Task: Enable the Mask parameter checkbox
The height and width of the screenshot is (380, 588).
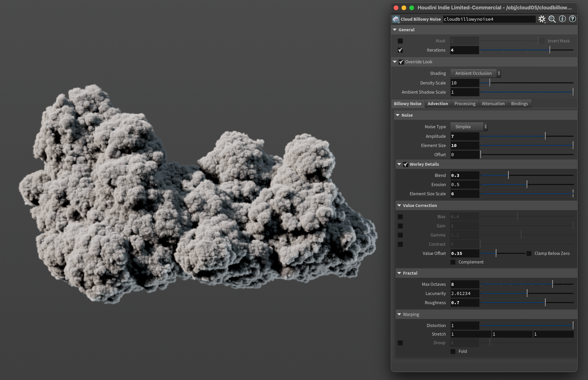Action: [400, 40]
